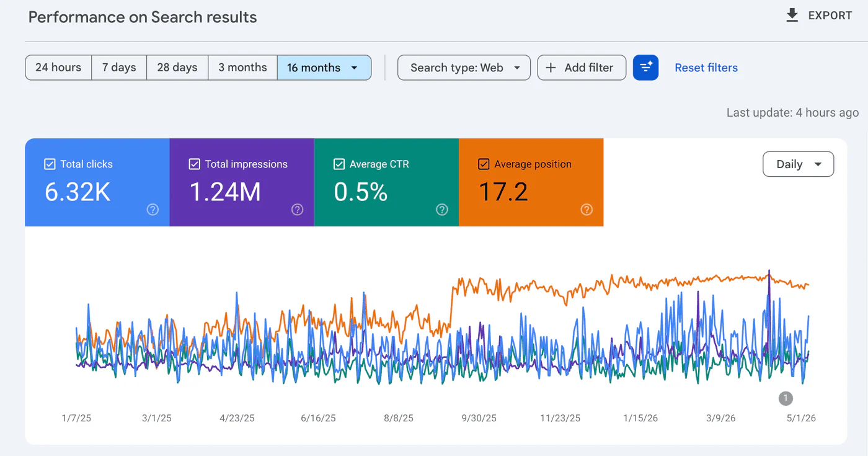Screen dimensions: 868x456
Task: Select the 24 hours date range
Action: click(x=58, y=68)
